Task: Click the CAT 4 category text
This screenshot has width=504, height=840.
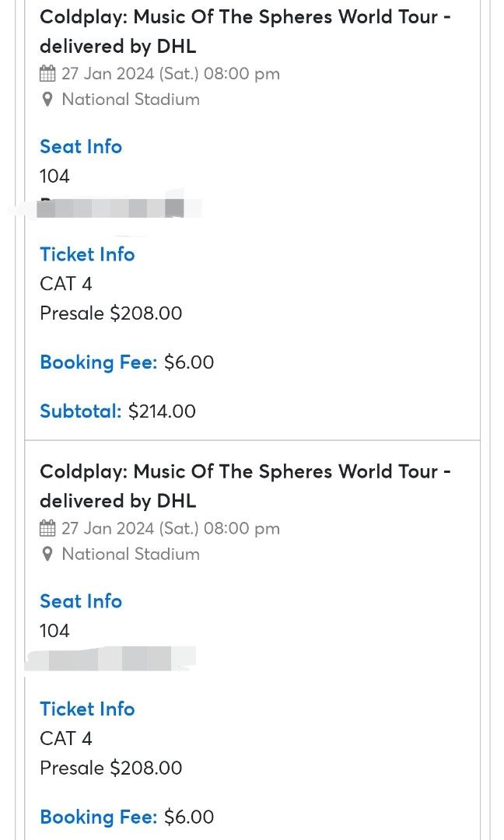Action: [x=65, y=283]
